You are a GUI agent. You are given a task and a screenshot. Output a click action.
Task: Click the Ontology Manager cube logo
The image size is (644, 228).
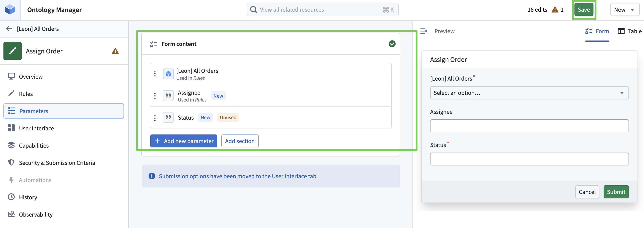[10, 10]
